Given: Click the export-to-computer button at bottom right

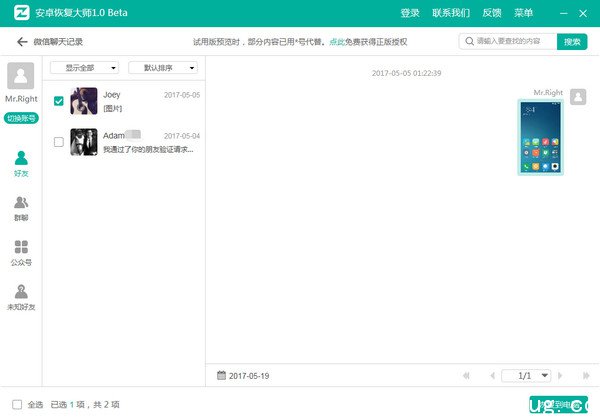Looking at the screenshot, I should [558, 405].
